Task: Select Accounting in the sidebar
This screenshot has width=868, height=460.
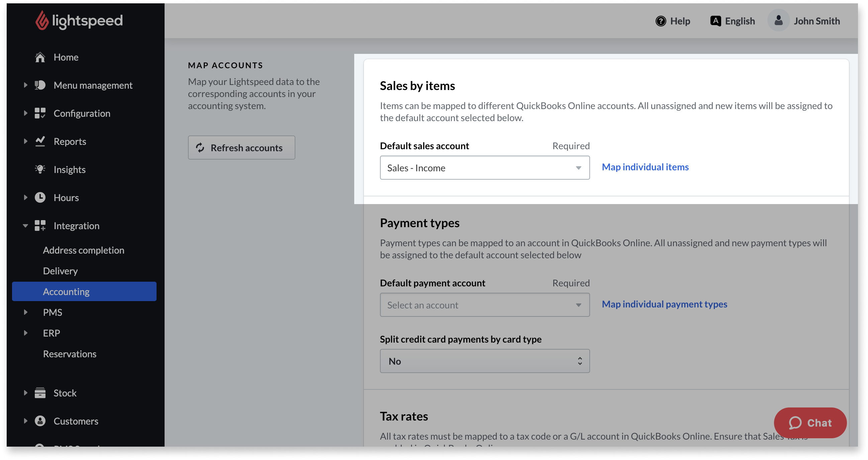Action: tap(66, 291)
